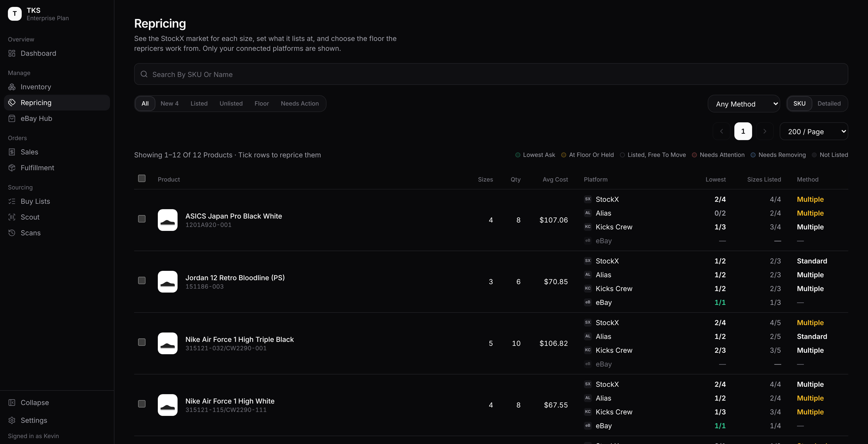
Task: Tick the Nike Air Force 1 High Triple Black checkbox
Action: [x=142, y=342]
